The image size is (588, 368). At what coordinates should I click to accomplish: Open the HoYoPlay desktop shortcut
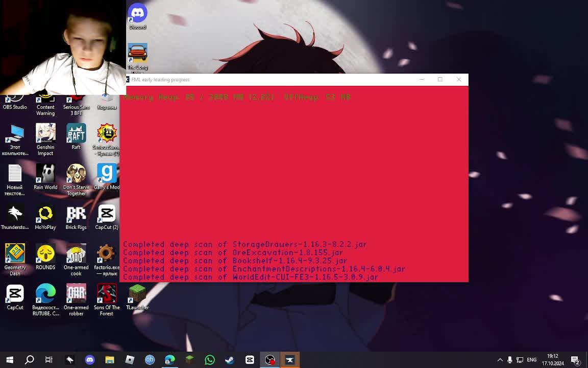(x=45, y=217)
